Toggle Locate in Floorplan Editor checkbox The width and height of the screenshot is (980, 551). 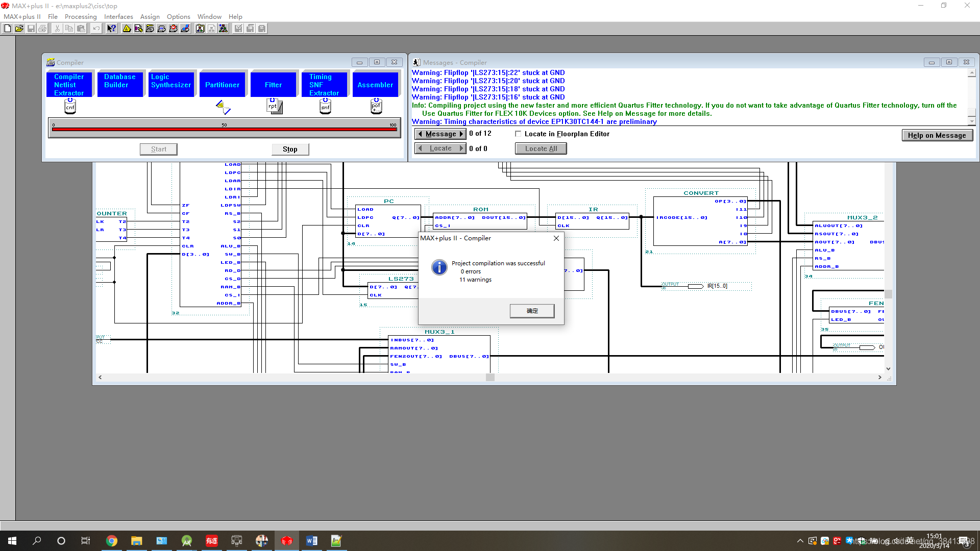coord(518,134)
